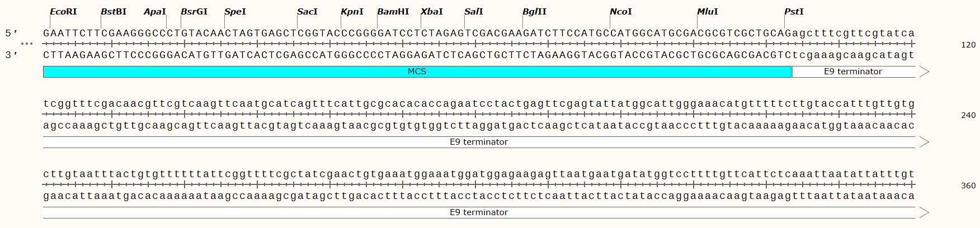Click the XbaI site label
Screen dimensions: 980x228
click(x=431, y=12)
